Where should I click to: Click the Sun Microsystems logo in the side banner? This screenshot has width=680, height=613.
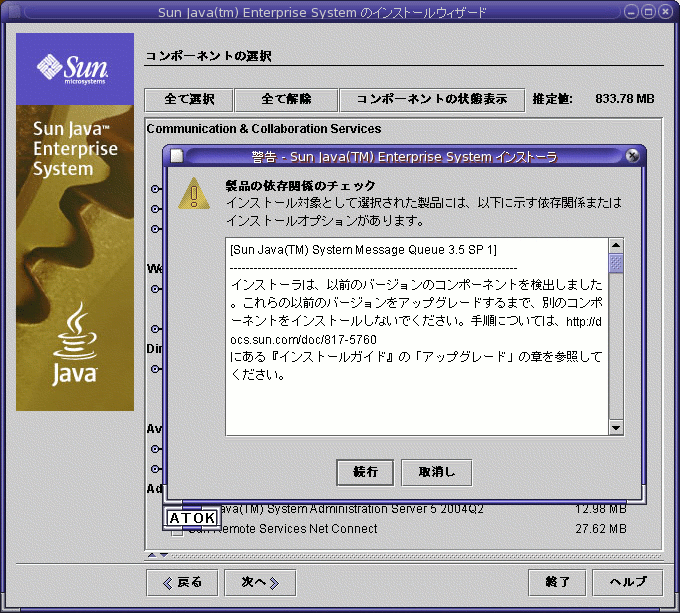coord(73,68)
